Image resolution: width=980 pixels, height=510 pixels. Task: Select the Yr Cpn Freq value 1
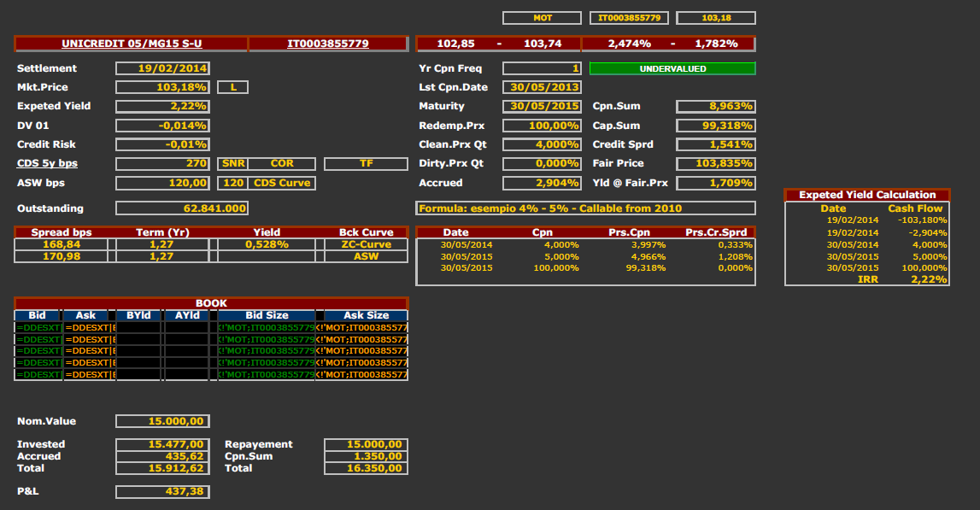click(x=542, y=68)
